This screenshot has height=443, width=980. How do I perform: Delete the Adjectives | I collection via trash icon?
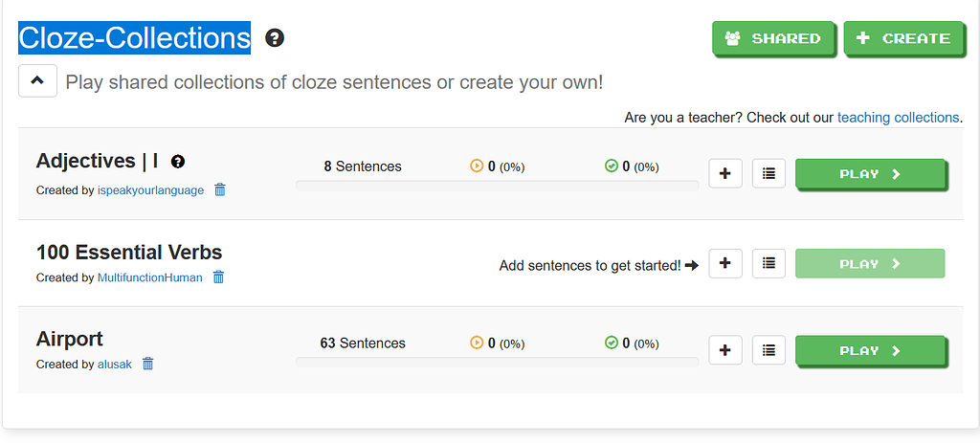(220, 190)
